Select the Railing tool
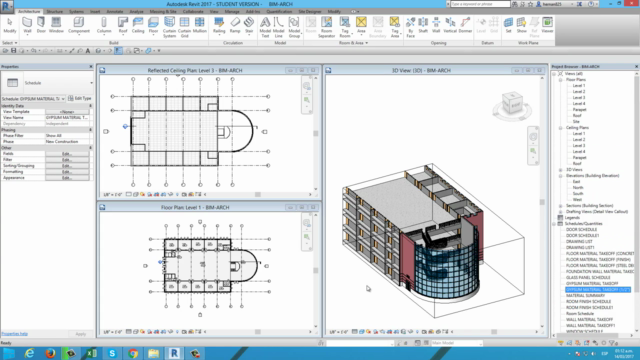This screenshot has width=640, height=360. click(219, 25)
